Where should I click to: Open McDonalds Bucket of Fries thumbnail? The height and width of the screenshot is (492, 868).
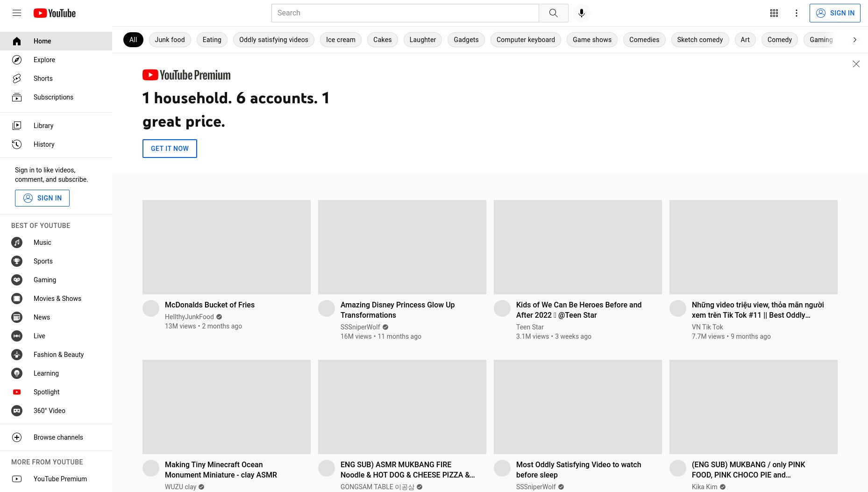point(227,247)
